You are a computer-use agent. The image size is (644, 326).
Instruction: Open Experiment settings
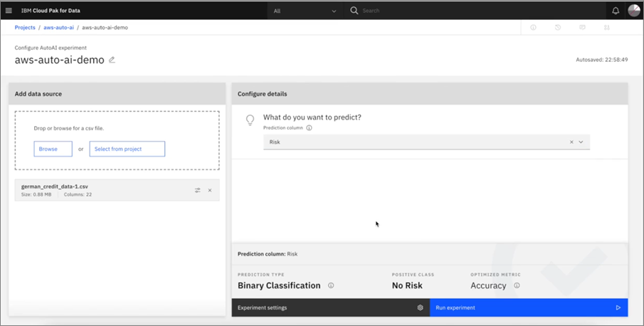tap(331, 307)
